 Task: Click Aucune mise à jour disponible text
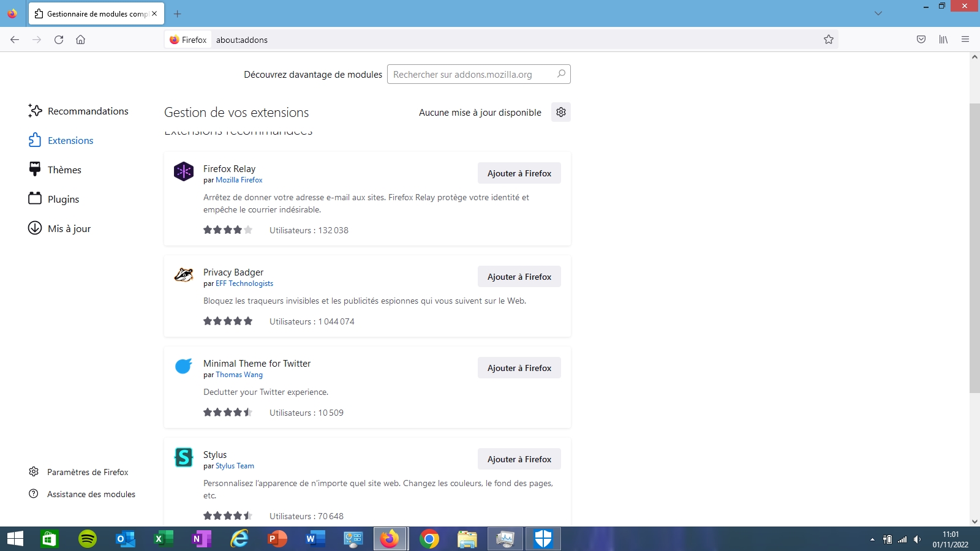480,112
